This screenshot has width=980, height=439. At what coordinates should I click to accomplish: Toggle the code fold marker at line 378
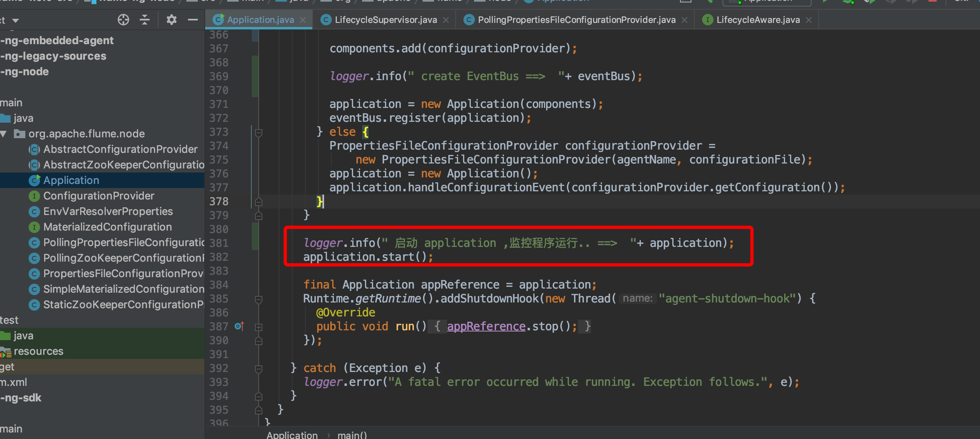pos(258,201)
